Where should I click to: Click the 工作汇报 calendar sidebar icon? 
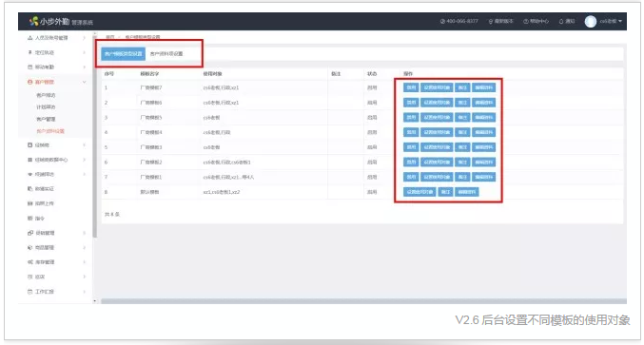point(29,292)
